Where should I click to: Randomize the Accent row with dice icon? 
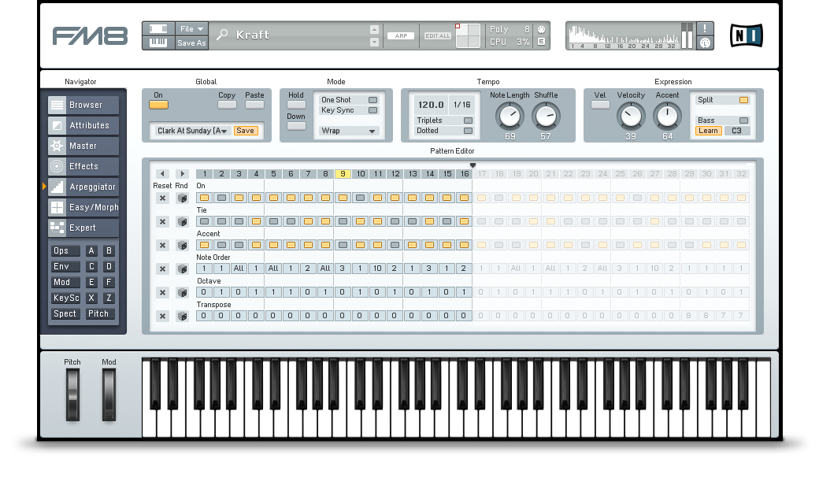[x=182, y=245]
